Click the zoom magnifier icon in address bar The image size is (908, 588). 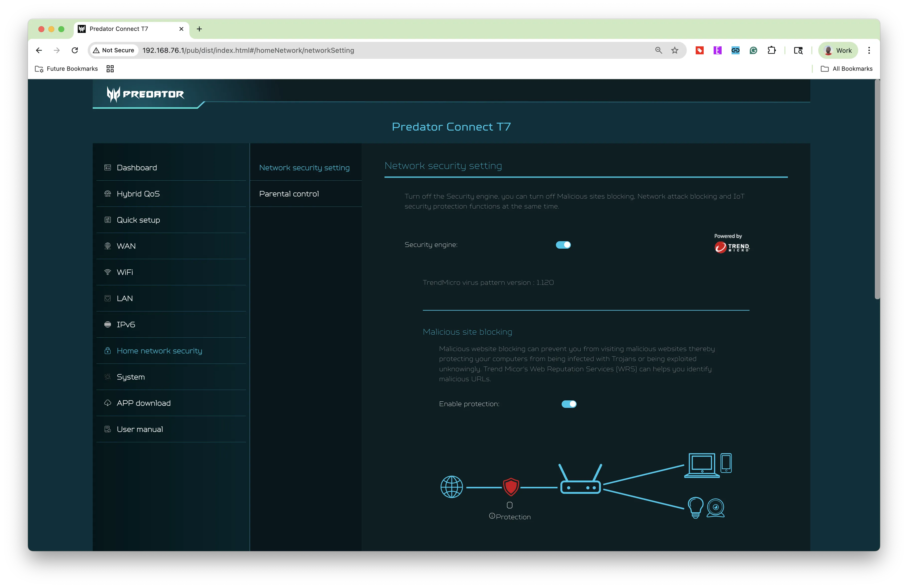click(659, 50)
